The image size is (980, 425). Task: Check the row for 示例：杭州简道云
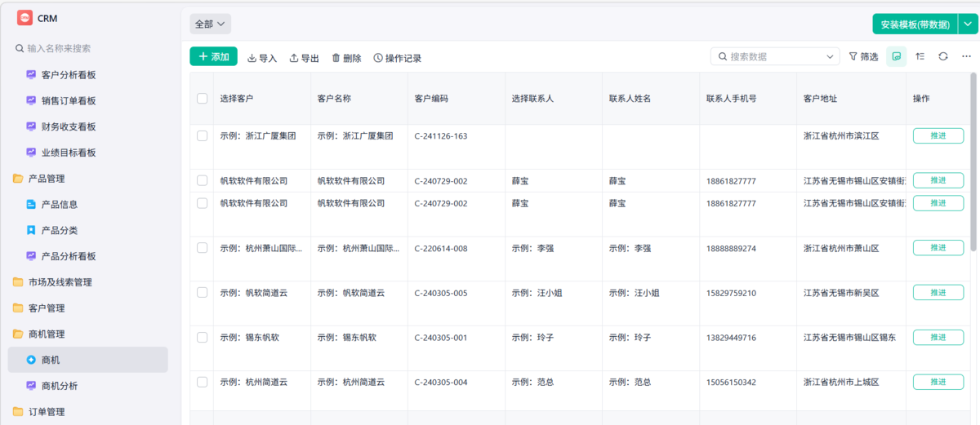[x=203, y=382]
